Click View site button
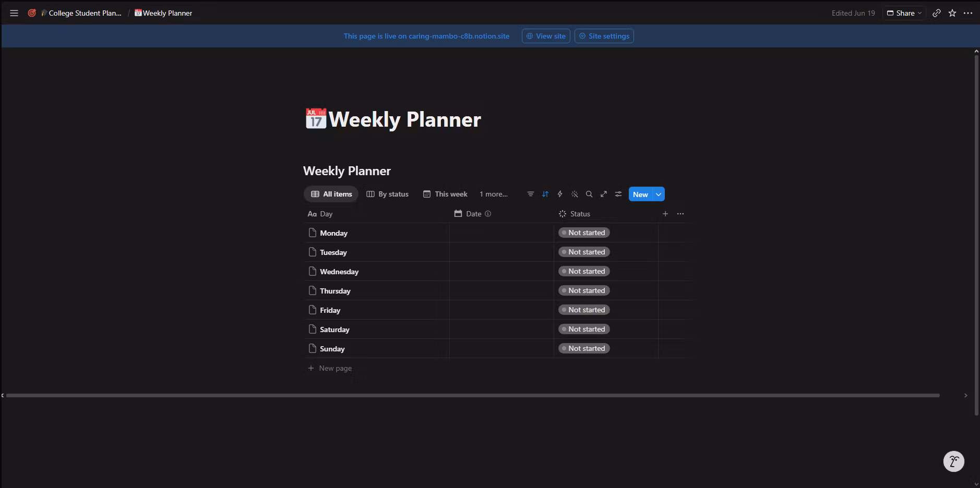The height and width of the screenshot is (488, 980). (546, 36)
